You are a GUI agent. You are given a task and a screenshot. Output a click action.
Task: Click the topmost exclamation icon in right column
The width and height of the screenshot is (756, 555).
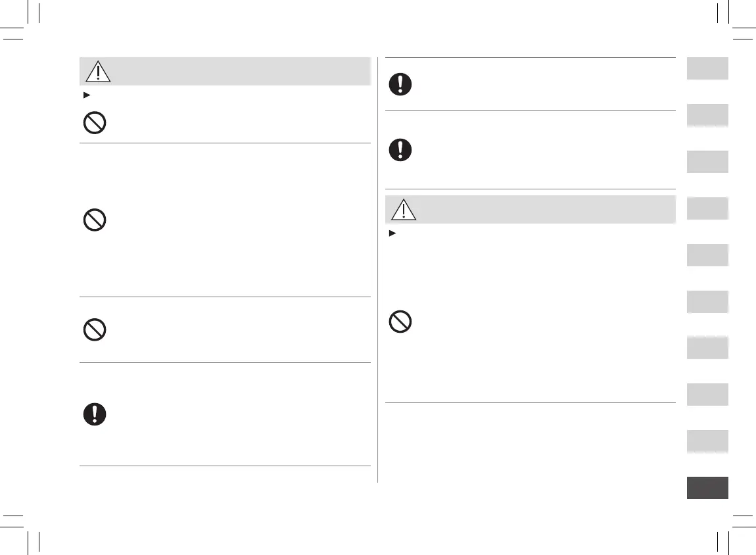click(x=400, y=84)
